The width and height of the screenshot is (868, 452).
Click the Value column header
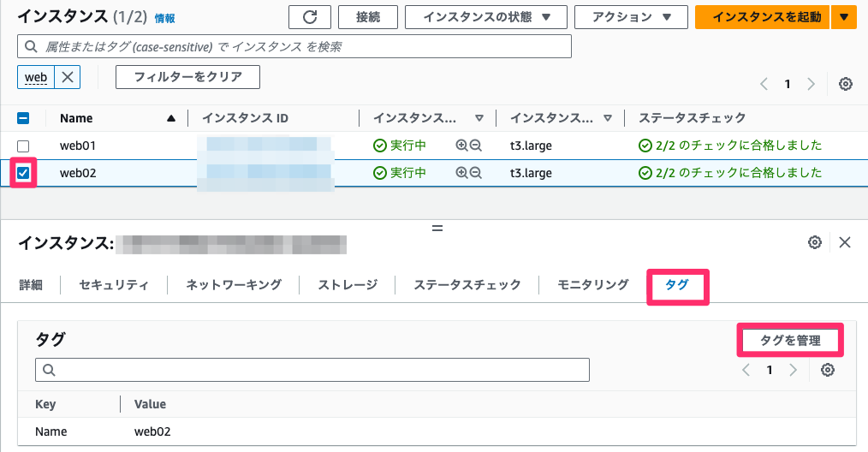150,404
